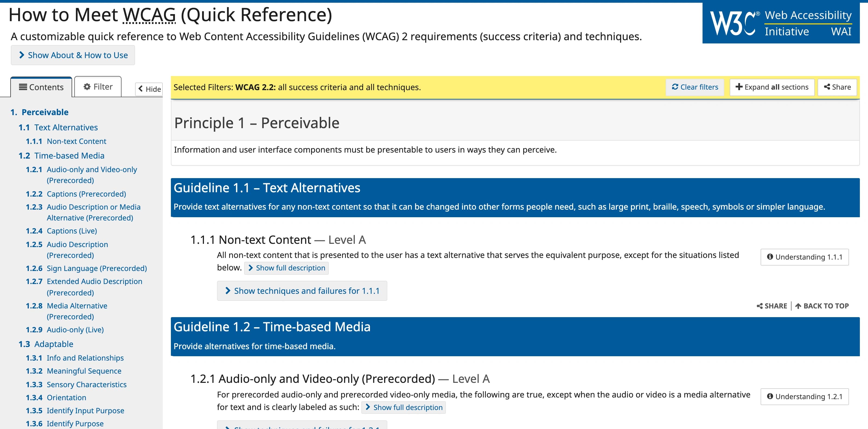Open 1.2.6 Sign Language (Prerecorded) link
The image size is (868, 429).
87,268
